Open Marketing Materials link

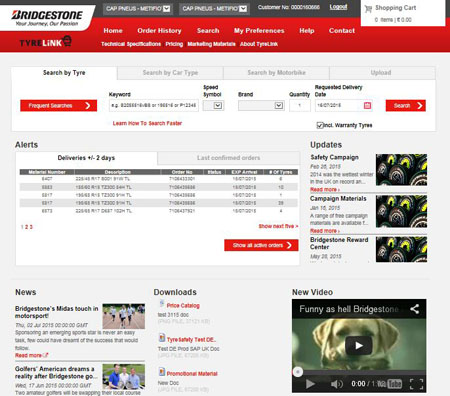point(211,44)
